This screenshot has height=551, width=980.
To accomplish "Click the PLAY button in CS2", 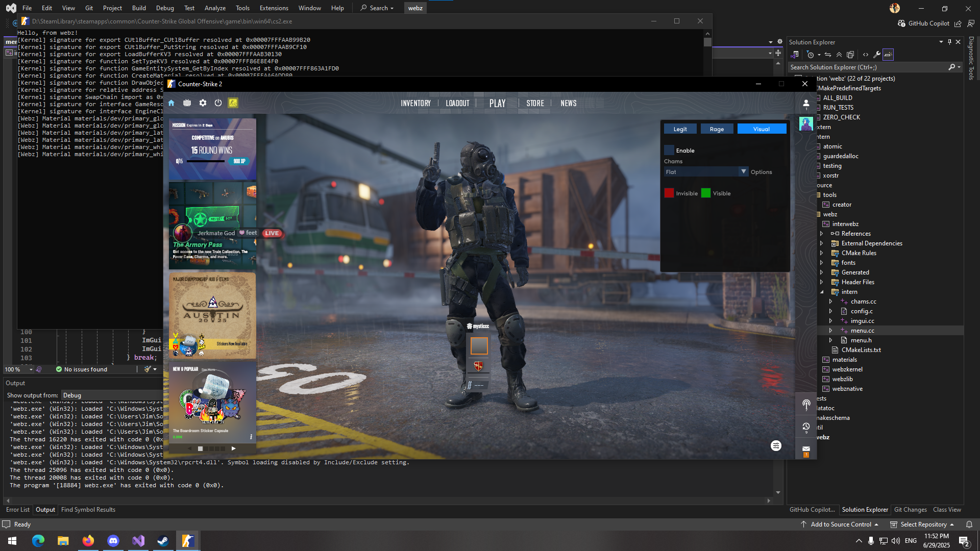I will (497, 103).
